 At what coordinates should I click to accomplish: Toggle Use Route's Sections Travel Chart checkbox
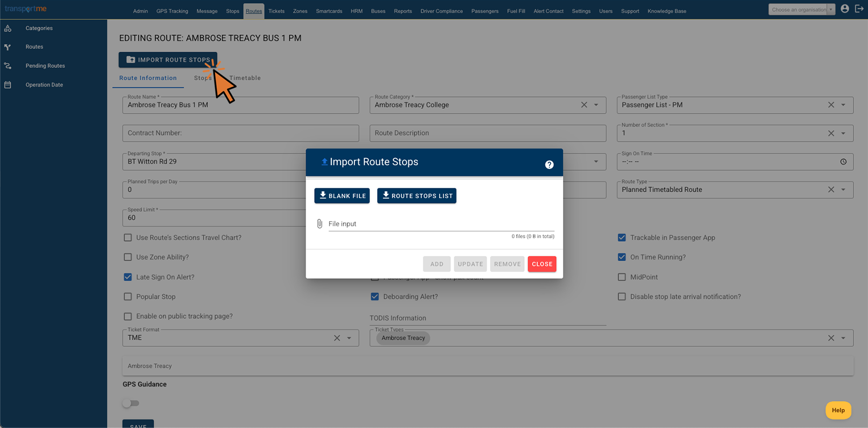point(128,237)
